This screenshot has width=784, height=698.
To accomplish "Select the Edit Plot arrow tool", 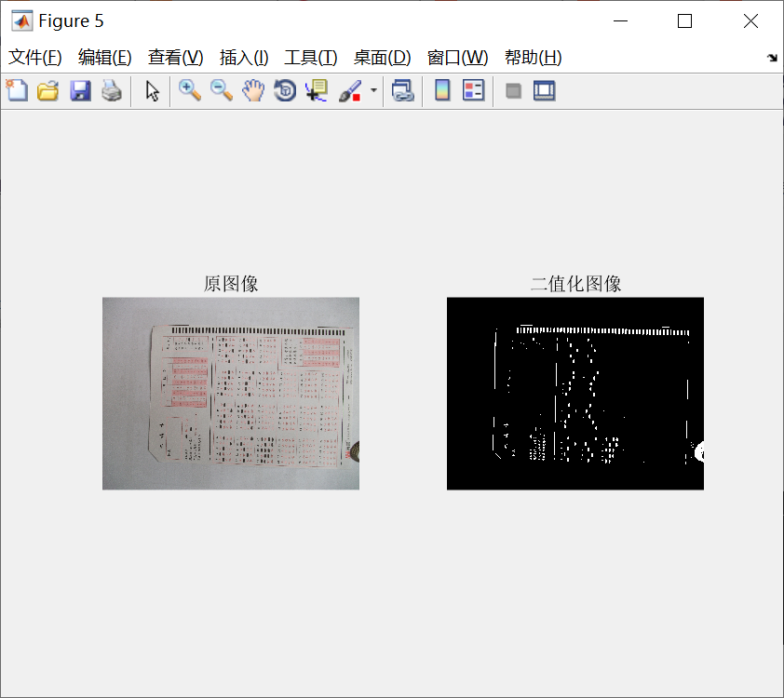I will click(152, 91).
